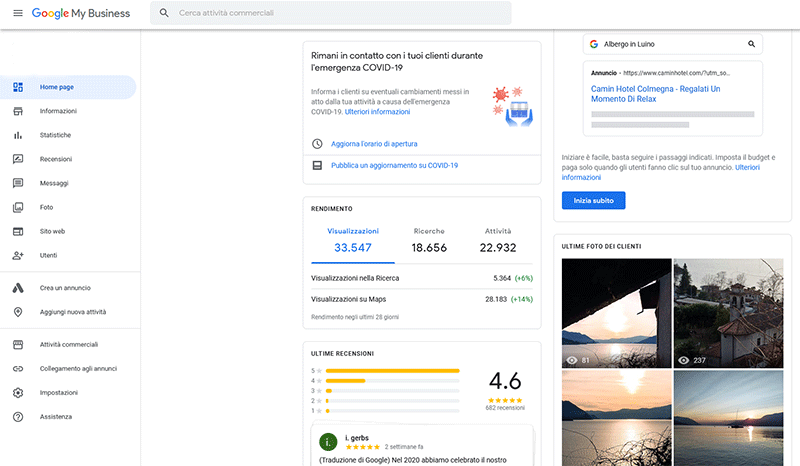Viewport: 800px width, 466px height.
Task: Click the Recensioni review icon
Action: click(x=18, y=159)
